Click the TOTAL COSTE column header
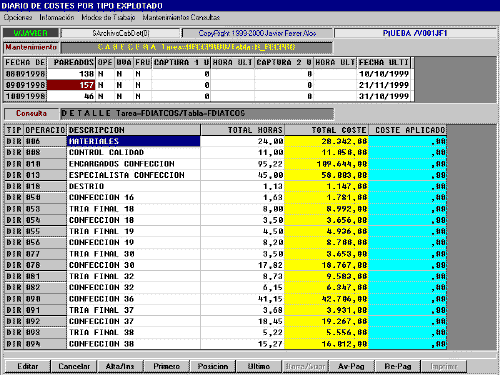This screenshot has width=500, height=375. (x=326, y=130)
